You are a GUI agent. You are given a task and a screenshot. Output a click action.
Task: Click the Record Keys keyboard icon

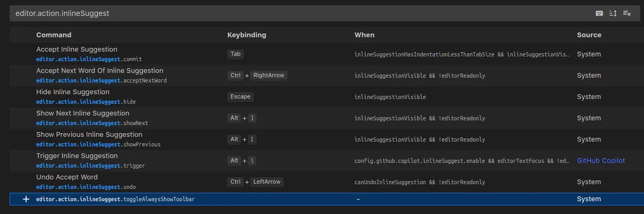(x=599, y=13)
